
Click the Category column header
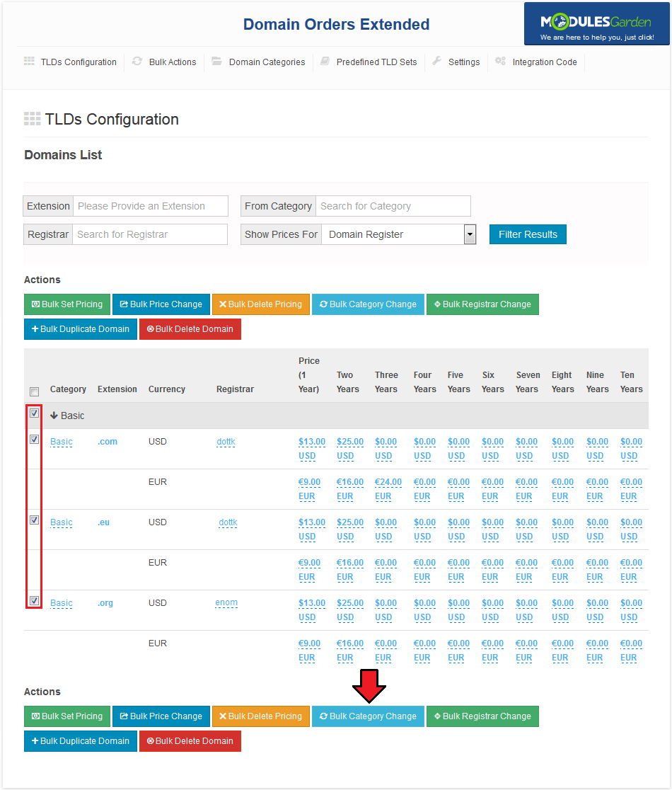(68, 389)
